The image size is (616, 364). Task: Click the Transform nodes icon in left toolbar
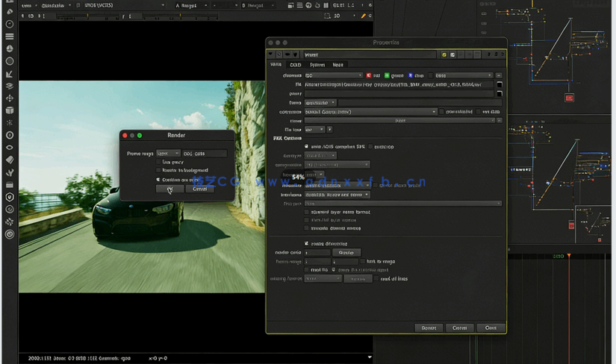pos(10,98)
